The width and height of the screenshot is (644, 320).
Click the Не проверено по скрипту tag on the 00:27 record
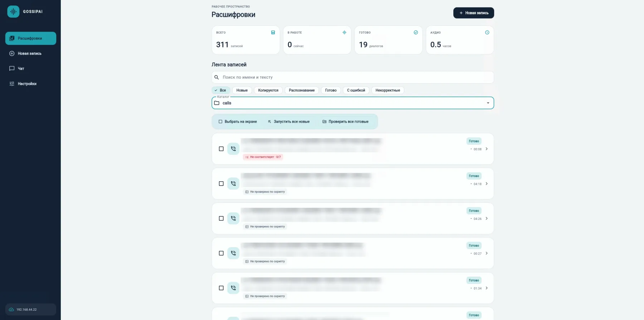click(265, 261)
